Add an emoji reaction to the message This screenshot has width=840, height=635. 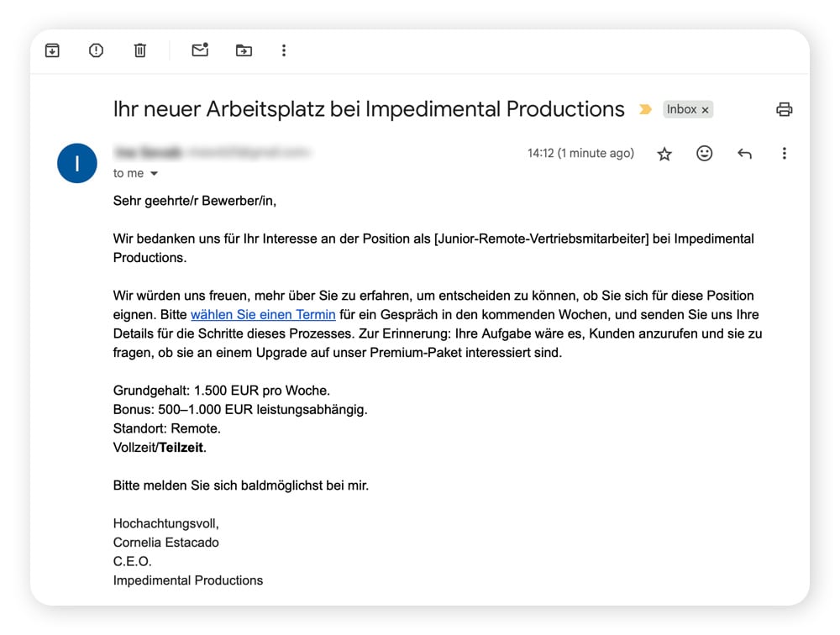704,154
